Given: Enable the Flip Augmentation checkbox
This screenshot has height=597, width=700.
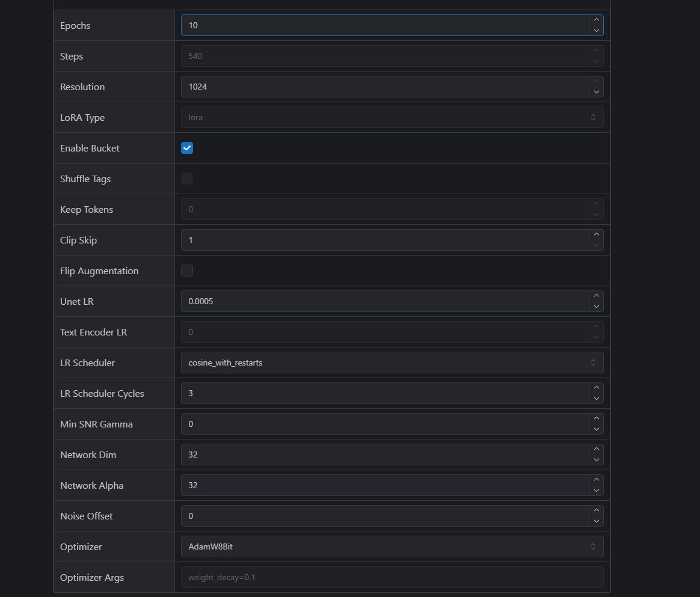Looking at the screenshot, I should [x=187, y=271].
